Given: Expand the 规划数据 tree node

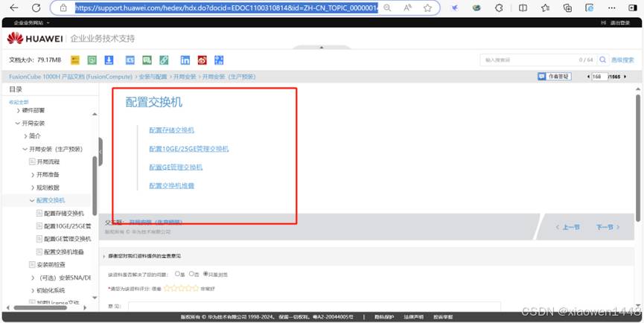Looking at the screenshot, I should [x=32, y=188].
